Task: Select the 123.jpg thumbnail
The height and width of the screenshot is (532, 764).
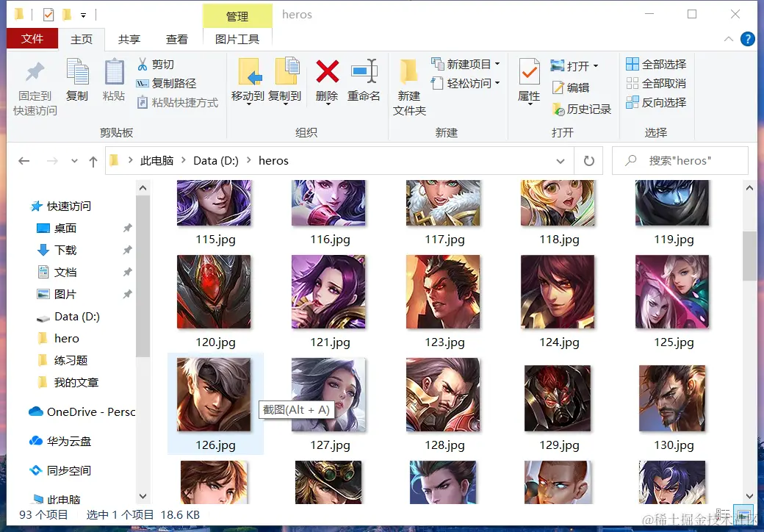Action: (x=443, y=291)
